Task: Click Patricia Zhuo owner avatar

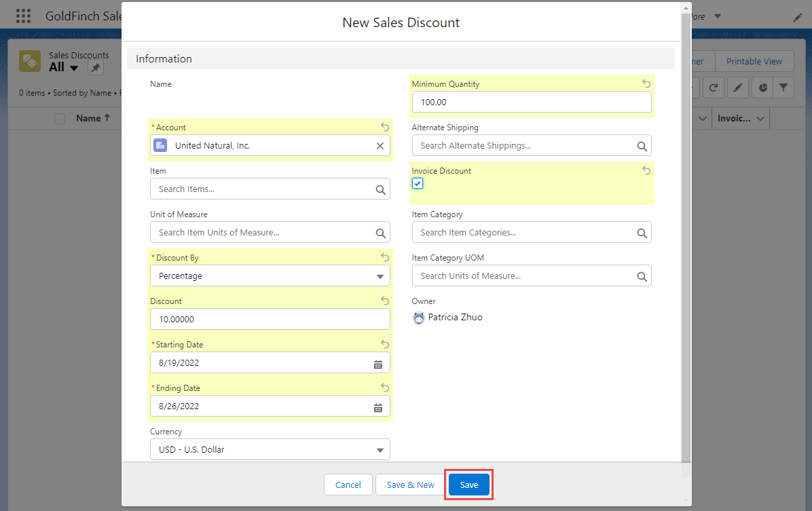Action: 418,318
